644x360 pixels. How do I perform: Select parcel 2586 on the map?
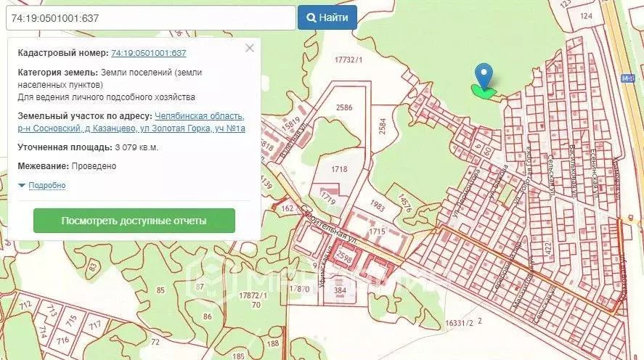point(343,107)
